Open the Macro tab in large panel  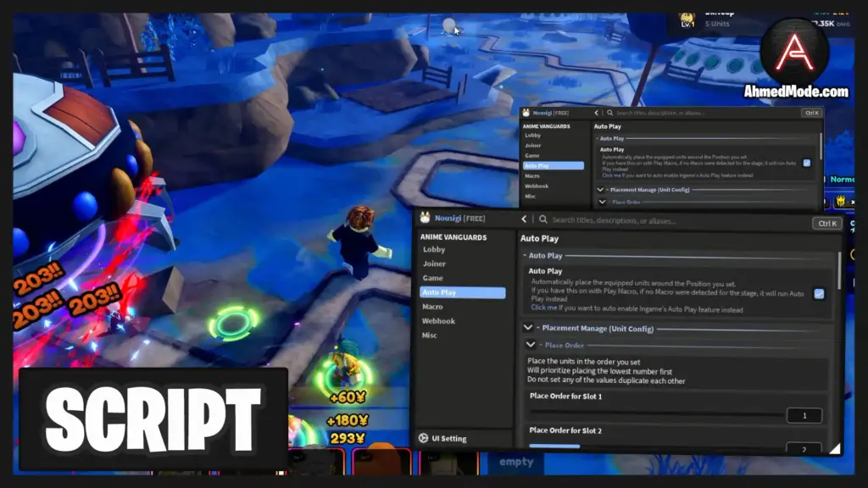click(x=432, y=307)
